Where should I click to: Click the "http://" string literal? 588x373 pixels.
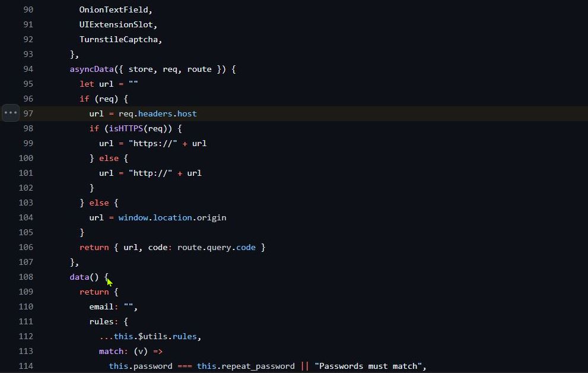(150, 173)
